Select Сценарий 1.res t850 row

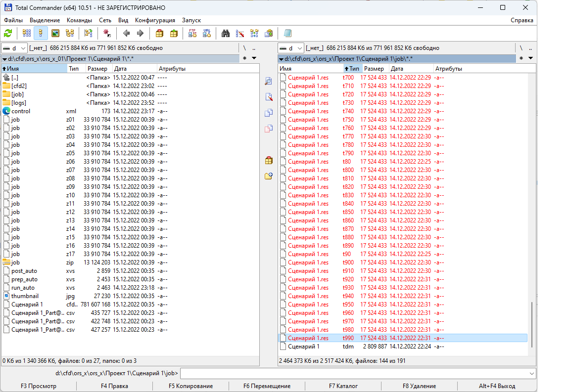403,212
